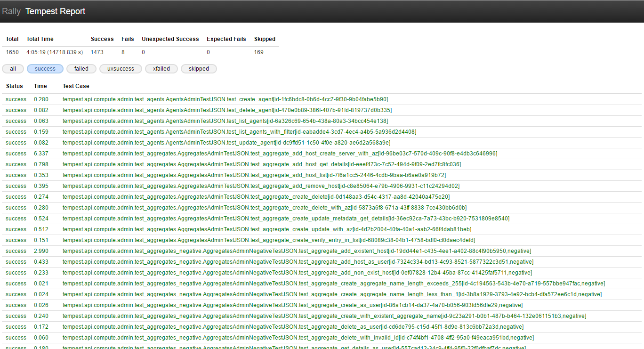Filter results by 'xfailed'

161,69
